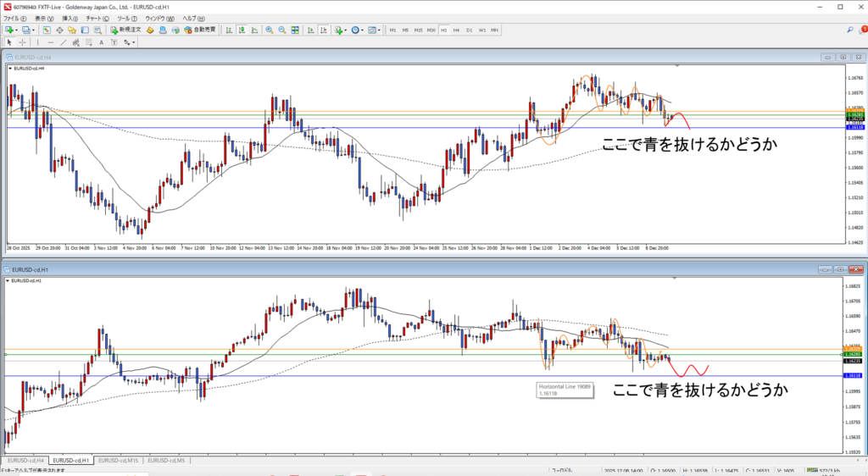
Task: Select the crosshair cursor tool
Action: pyautogui.click(x=24, y=42)
